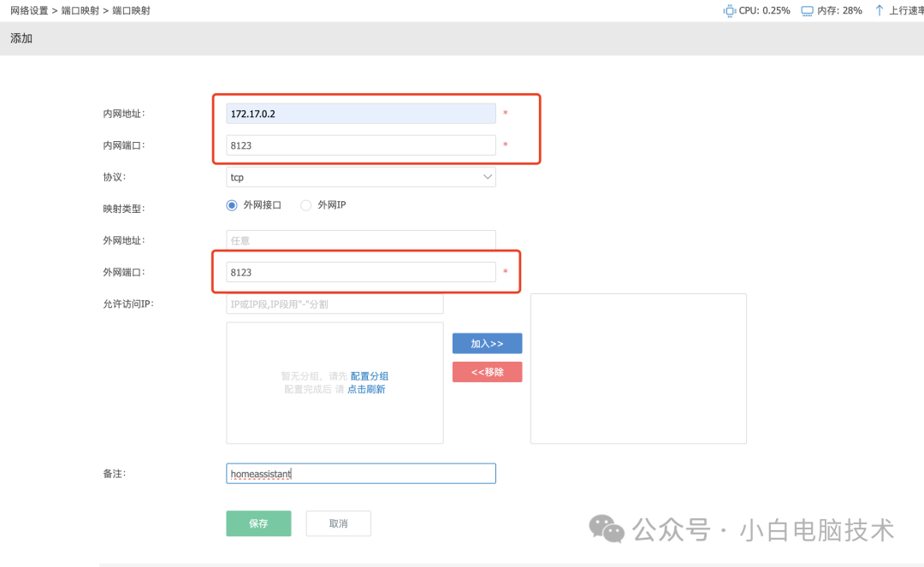
Task: Click the empty selected groups list box
Action: click(x=638, y=369)
